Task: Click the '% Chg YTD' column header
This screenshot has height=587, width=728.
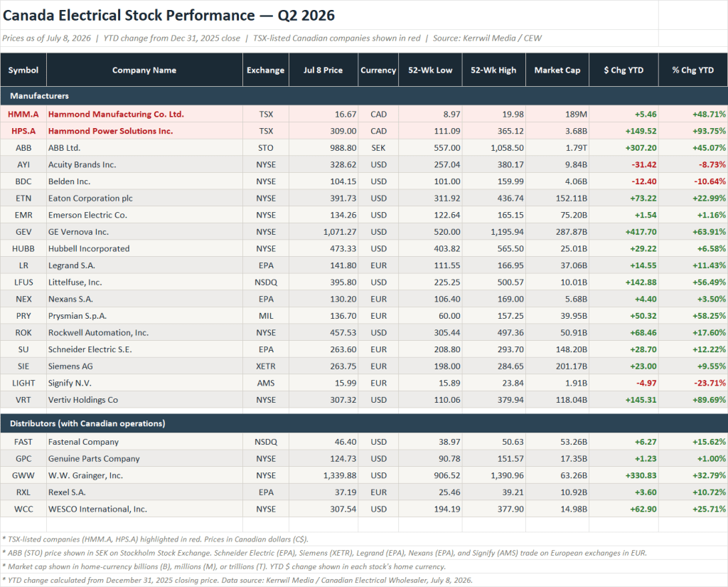Action: [x=692, y=70]
